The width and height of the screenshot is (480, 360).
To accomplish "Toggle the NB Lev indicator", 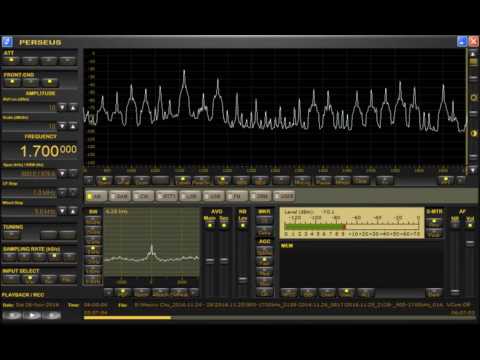I will pos(243,226).
